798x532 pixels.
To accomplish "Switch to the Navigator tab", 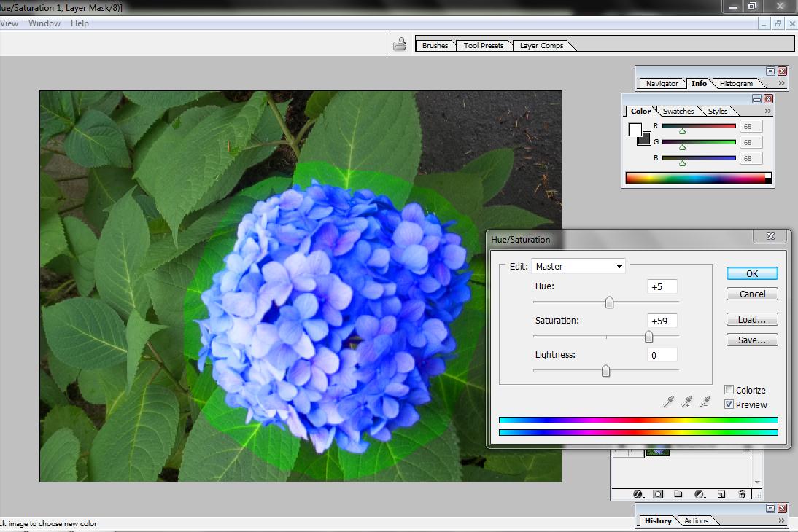I will point(662,83).
